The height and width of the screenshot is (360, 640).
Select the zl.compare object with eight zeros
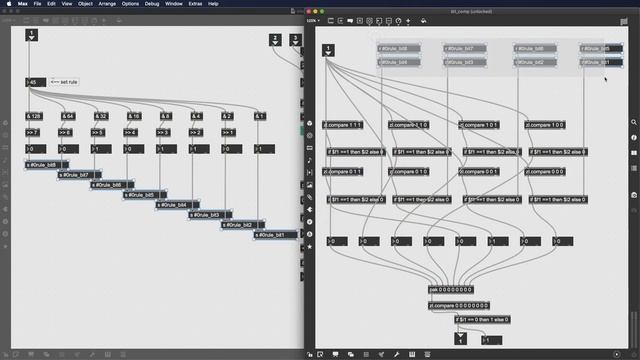click(459, 306)
